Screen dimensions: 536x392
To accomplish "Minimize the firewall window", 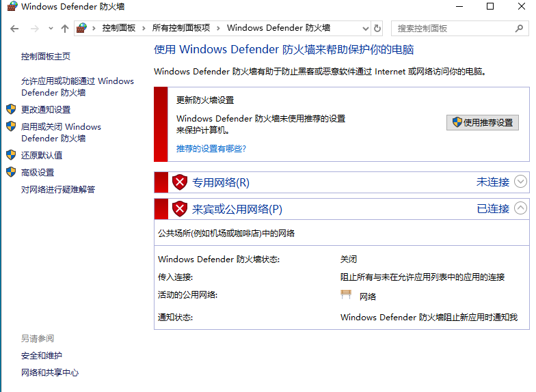I will (x=459, y=6).
